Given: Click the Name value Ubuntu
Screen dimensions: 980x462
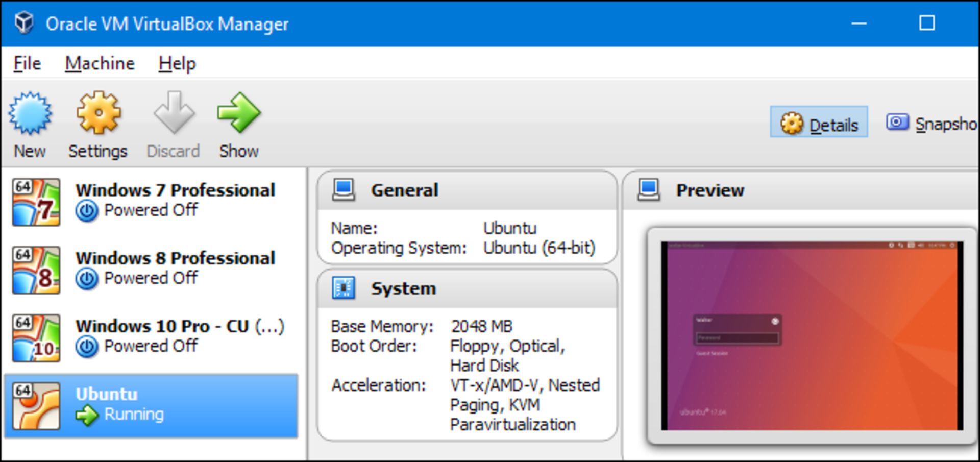Looking at the screenshot, I should 510,228.
